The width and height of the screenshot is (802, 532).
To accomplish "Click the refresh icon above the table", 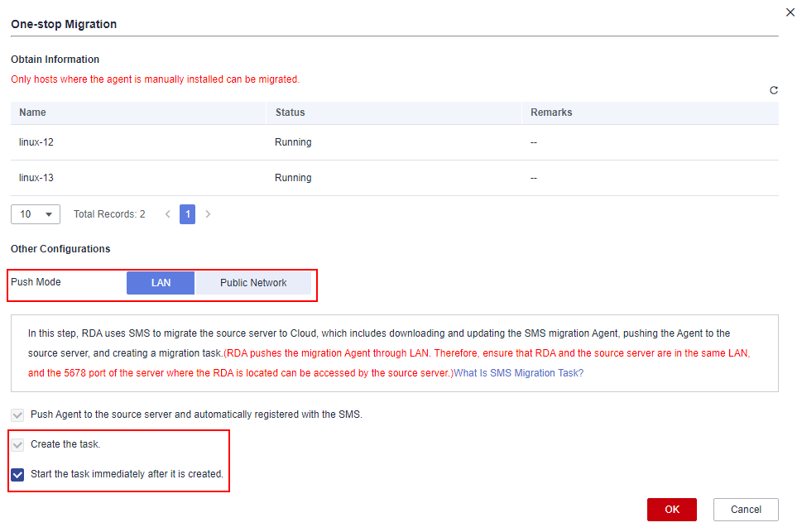I will (x=774, y=90).
